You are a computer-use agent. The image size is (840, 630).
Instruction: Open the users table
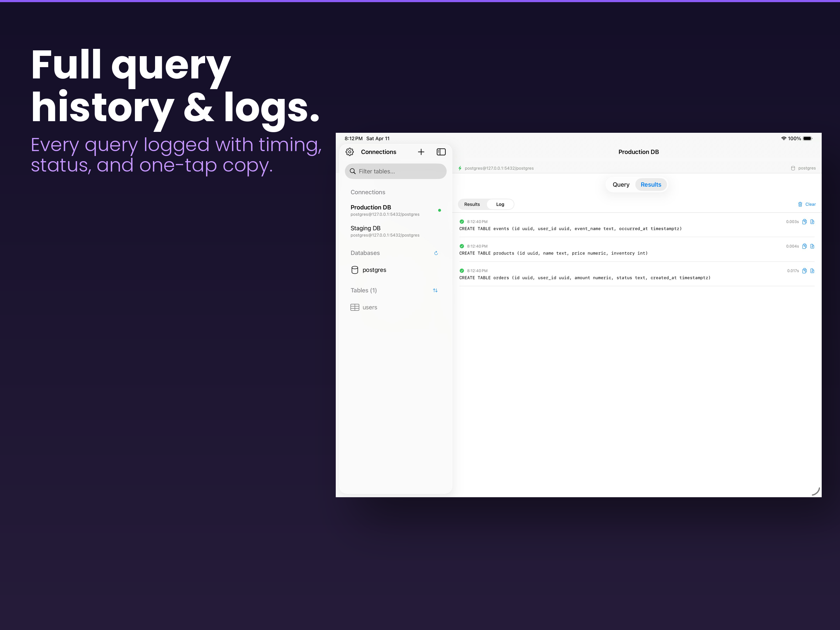pos(396,308)
